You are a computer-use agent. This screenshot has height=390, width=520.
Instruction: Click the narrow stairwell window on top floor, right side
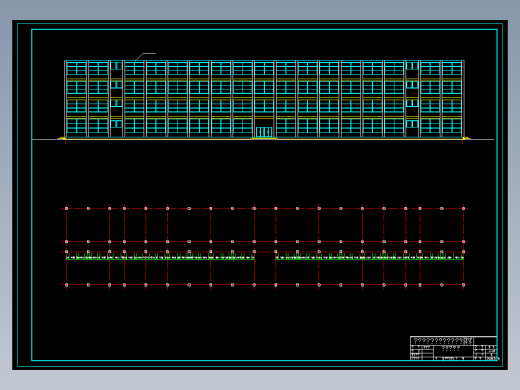point(412,66)
